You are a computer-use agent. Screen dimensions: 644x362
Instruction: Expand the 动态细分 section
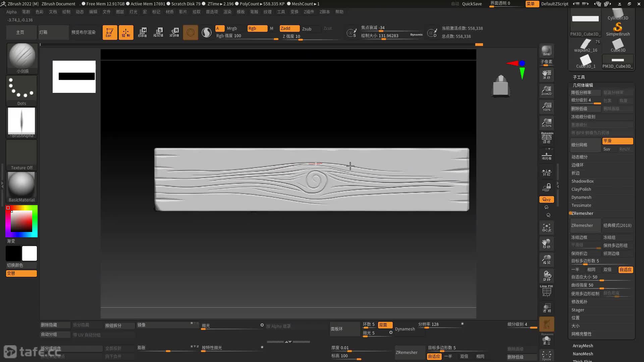tap(580, 157)
